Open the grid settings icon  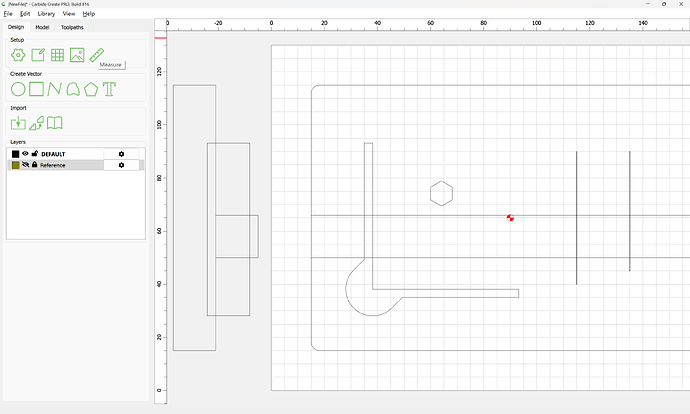pyautogui.click(x=57, y=55)
